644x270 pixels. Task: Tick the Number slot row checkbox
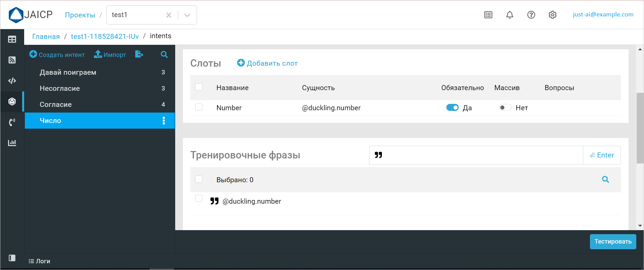[x=199, y=107]
